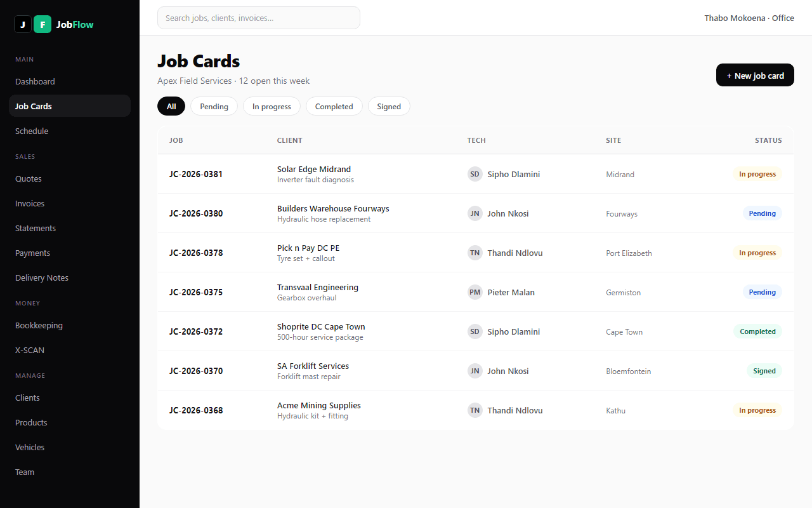Click the Port Elizabeth site cell
Screen dimensions: 812x508
pyautogui.click(x=629, y=253)
